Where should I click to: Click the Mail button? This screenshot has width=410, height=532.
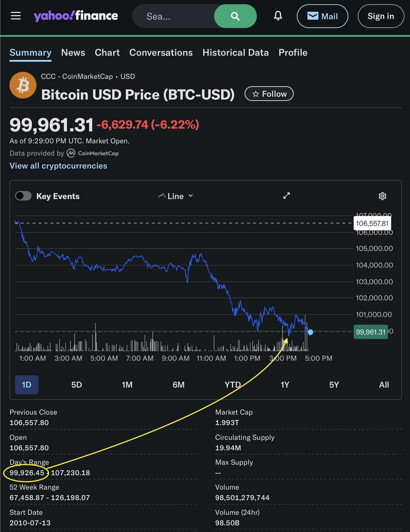tap(322, 16)
